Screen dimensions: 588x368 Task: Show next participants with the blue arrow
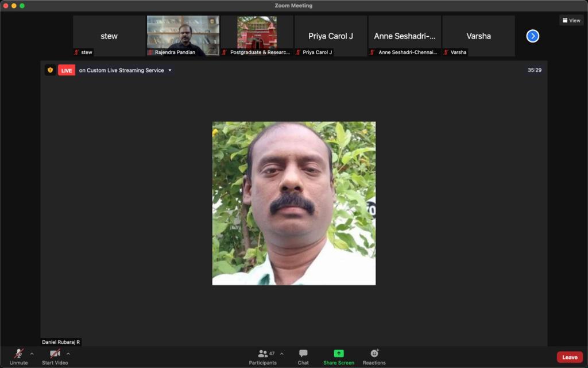point(533,36)
